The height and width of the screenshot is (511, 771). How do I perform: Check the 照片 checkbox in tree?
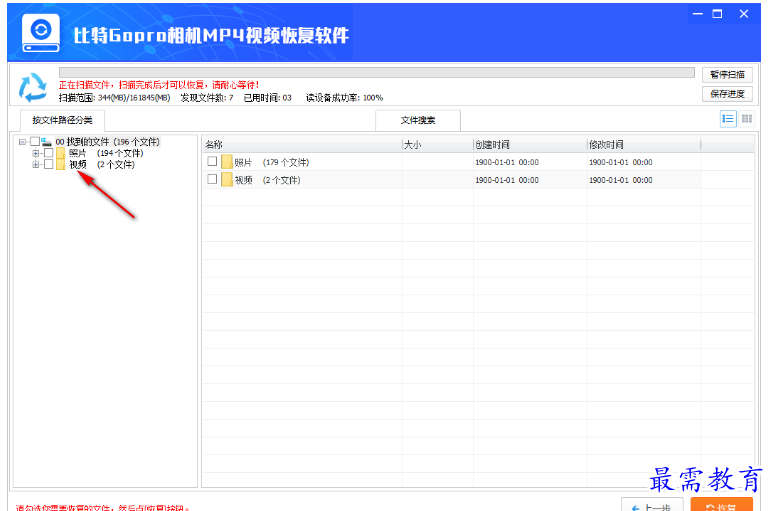click(x=48, y=153)
